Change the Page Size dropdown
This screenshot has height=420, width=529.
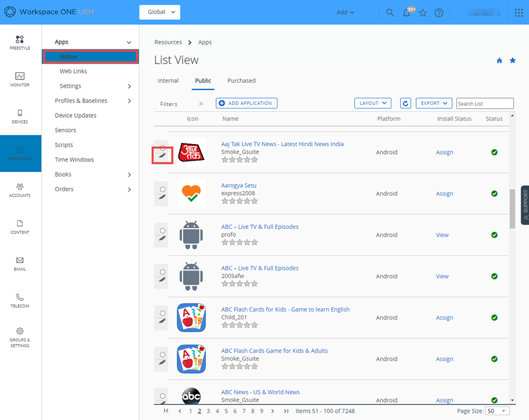click(x=497, y=411)
